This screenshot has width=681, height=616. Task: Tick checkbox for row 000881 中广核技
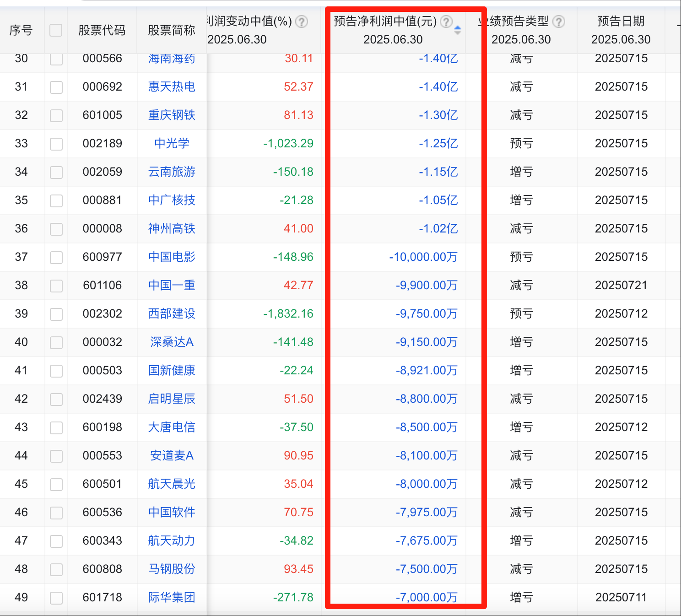56,201
